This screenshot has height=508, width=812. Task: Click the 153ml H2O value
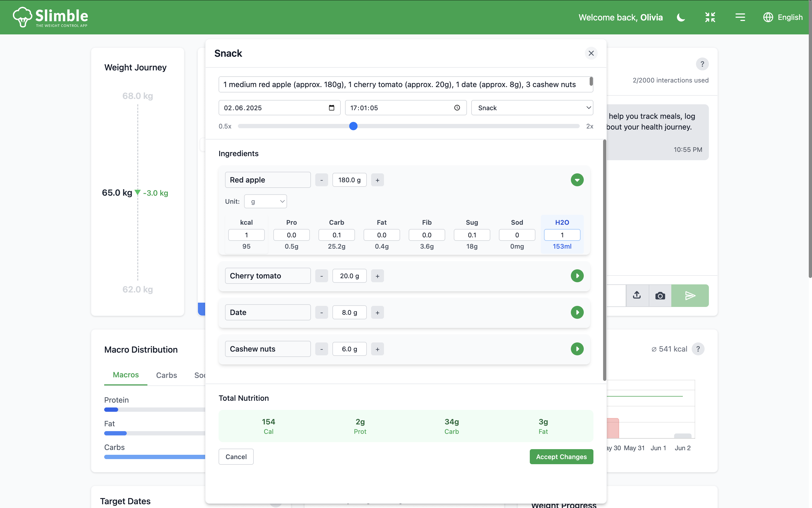coord(562,246)
